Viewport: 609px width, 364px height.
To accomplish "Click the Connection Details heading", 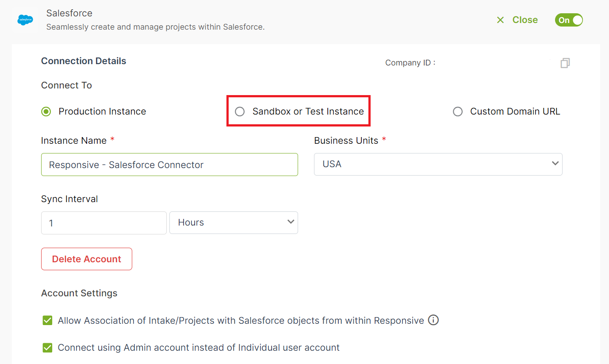I will point(84,61).
